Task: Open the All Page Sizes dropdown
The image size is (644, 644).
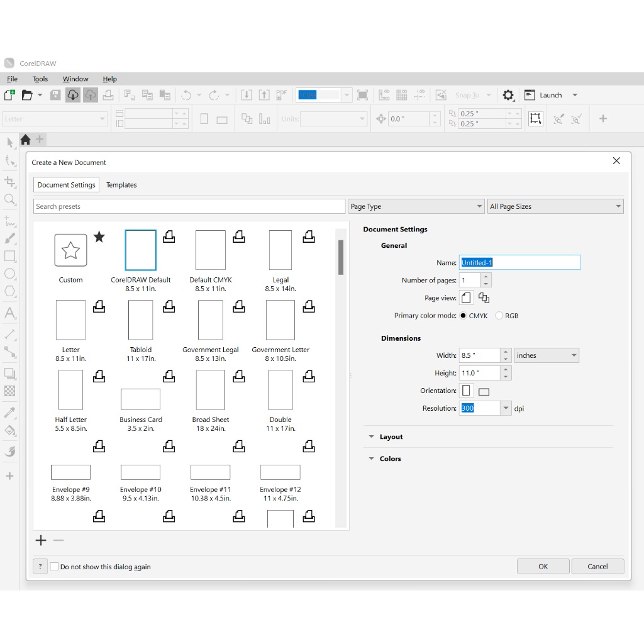Action: 555,206
